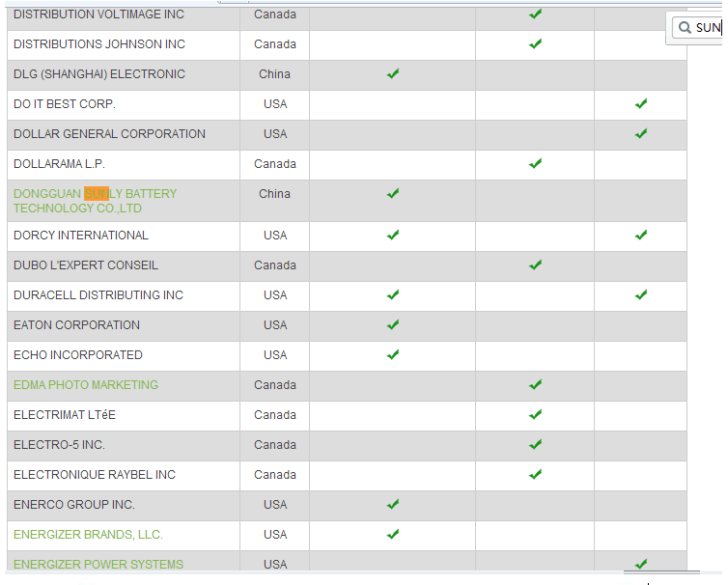728x585 pixels.
Task: Select the DORCY INTERNATIONAL company name
Action: point(81,236)
